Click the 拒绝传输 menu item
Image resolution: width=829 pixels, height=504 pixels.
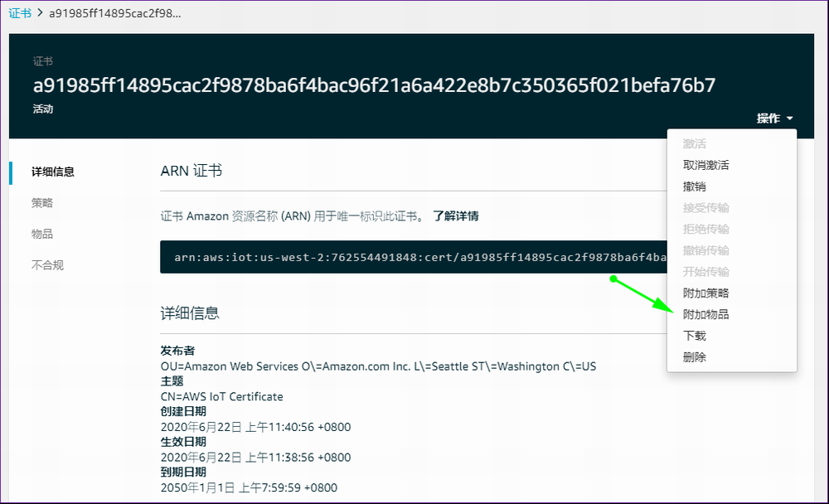705,229
